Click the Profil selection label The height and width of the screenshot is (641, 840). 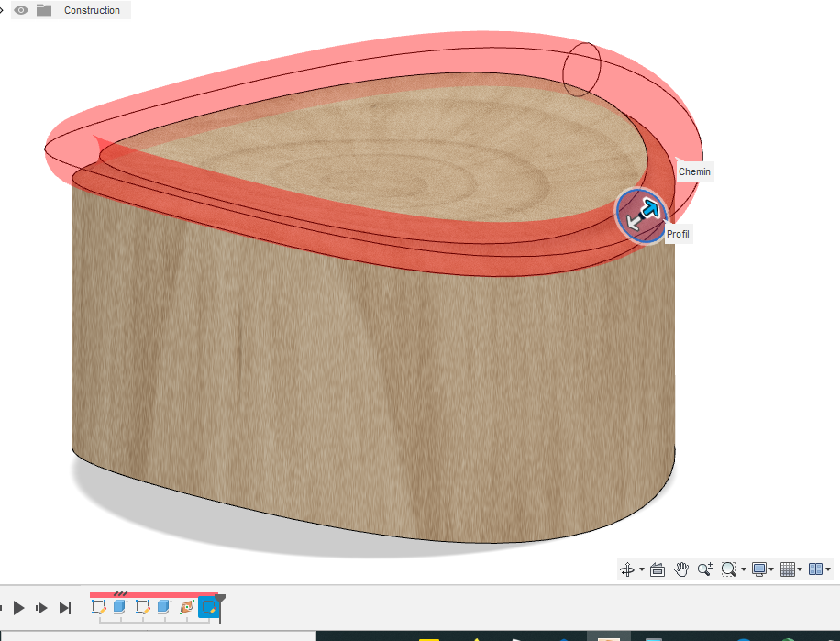678,234
